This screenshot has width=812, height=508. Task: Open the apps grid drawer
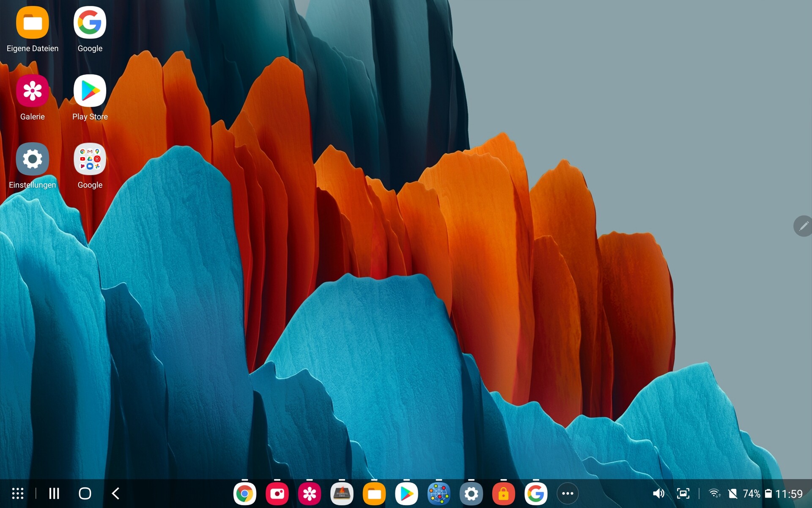(x=17, y=493)
